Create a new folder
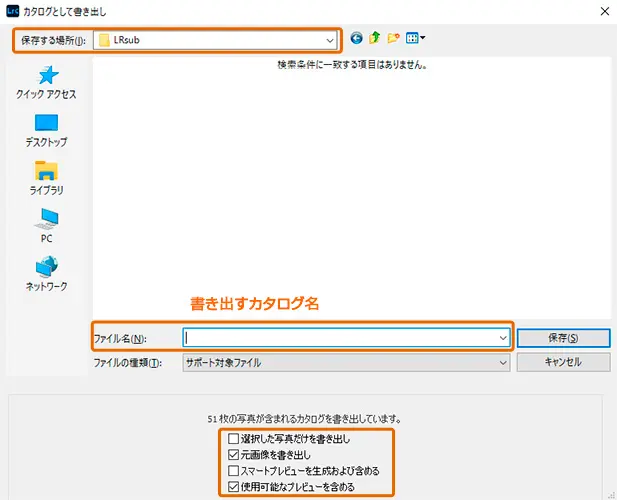 (393, 38)
